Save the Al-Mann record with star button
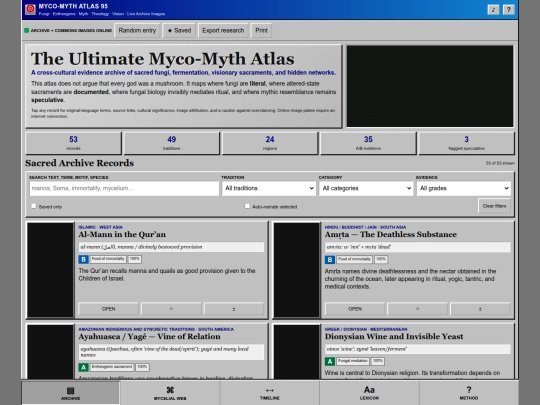Image resolution: width=540 pixels, height=405 pixels. pos(171,309)
